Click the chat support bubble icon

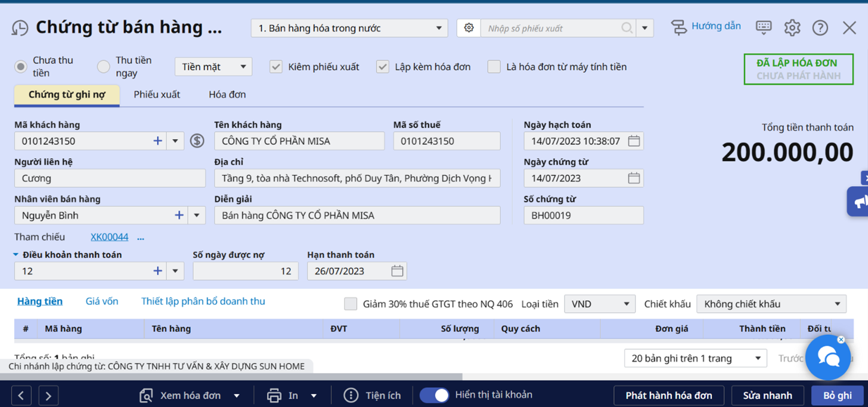[829, 357]
